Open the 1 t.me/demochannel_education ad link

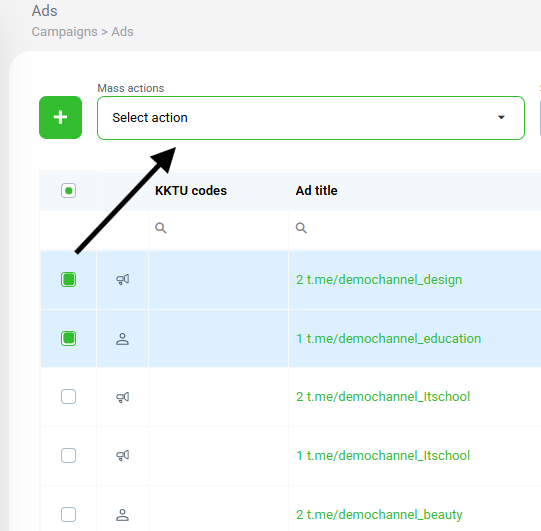pos(388,338)
